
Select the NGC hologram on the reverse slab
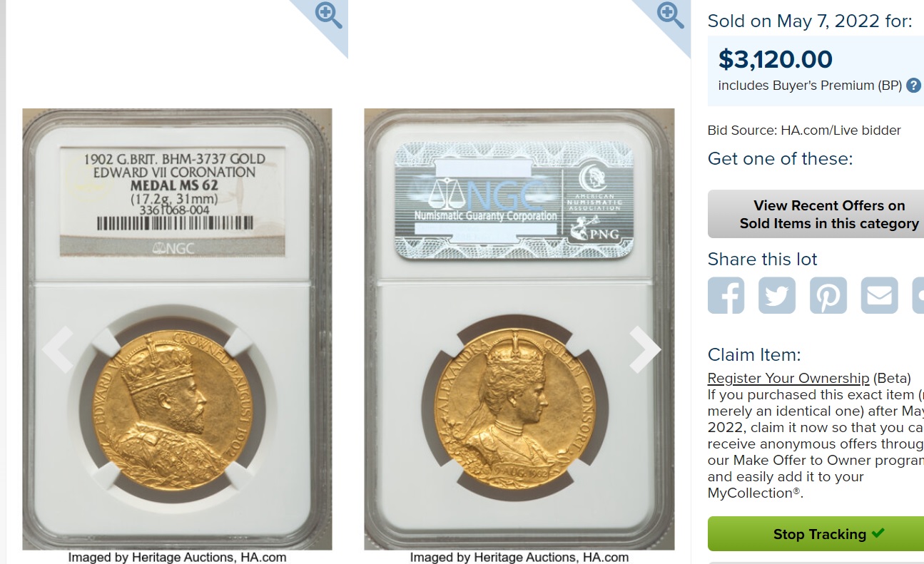click(x=514, y=200)
